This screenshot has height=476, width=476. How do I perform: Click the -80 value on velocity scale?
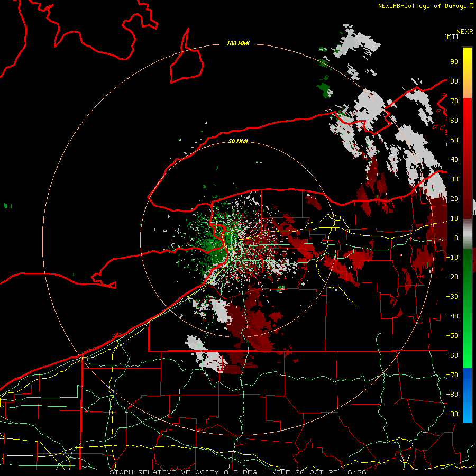click(452, 395)
